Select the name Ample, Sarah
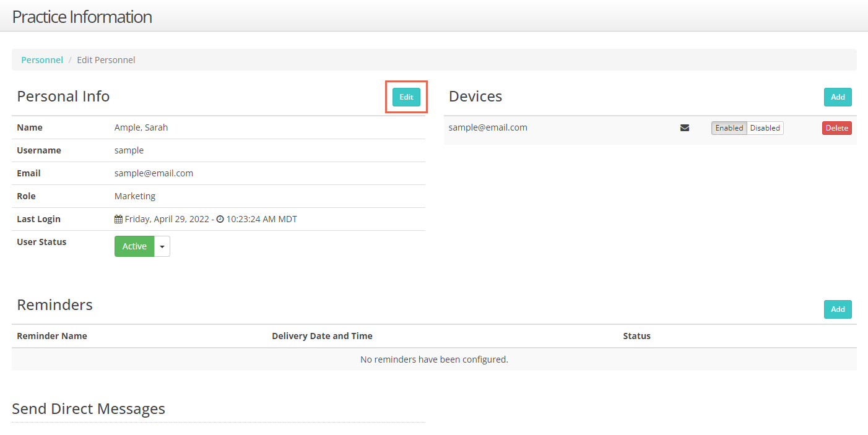 (x=141, y=127)
